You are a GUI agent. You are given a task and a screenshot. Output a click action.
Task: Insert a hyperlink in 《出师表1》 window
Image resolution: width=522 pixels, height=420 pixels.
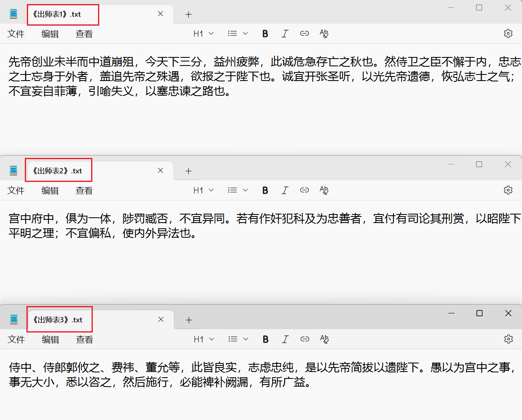[304, 33]
